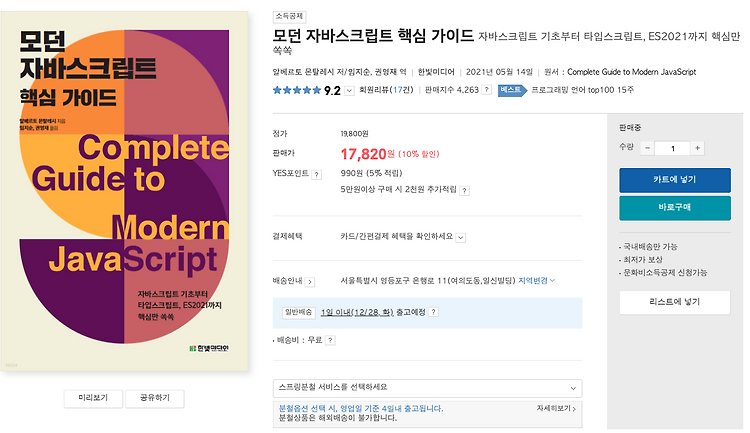
Task: Click the blue 베스트 badge
Action: [x=512, y=90]
